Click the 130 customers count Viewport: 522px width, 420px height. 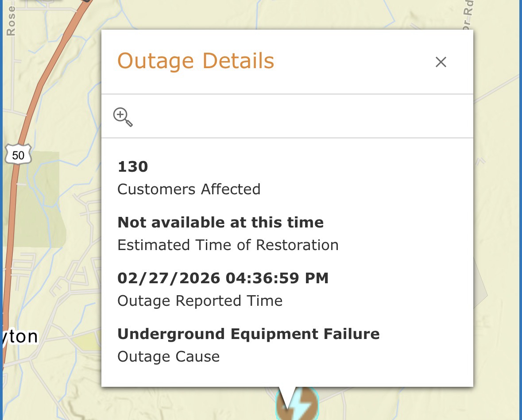click(132, 166)
